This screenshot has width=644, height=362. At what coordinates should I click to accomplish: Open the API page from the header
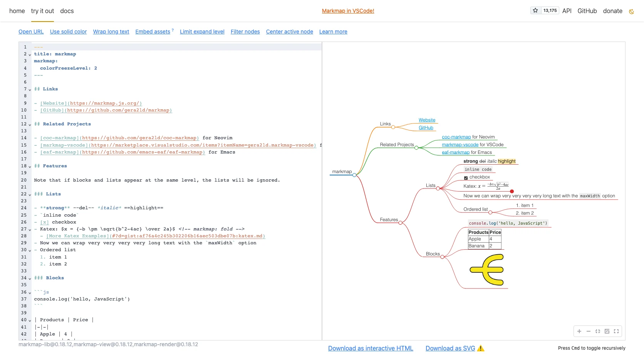pyautogui.click(x=567, y=11)
